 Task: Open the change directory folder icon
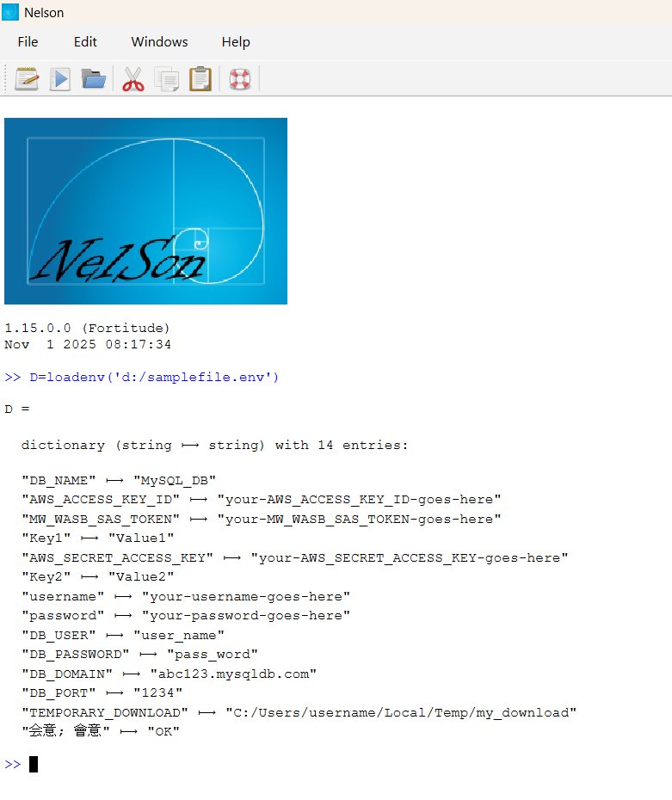(94, 79)
